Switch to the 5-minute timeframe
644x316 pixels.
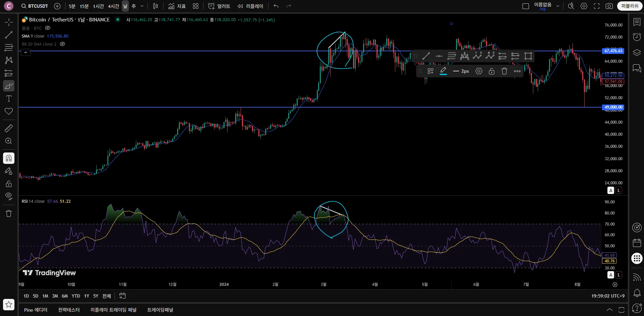(72, 6)
